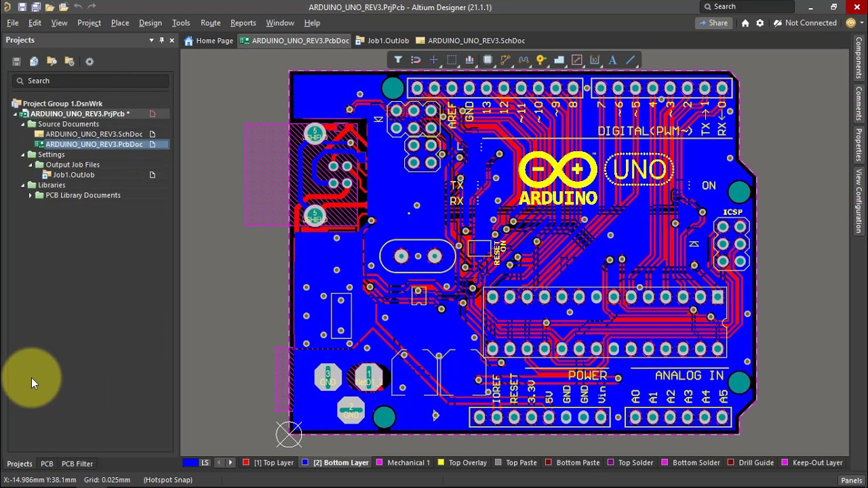Expand PCB Library Documents folder
This screenshot has height=488, width=868.
coord(30,195)
